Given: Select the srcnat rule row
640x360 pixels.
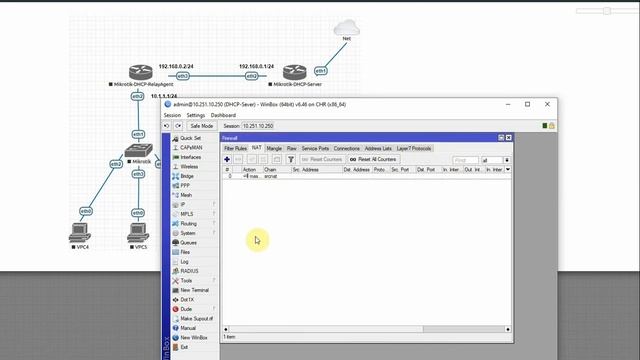Looking at the screenshot, I should tap(366, 176).
